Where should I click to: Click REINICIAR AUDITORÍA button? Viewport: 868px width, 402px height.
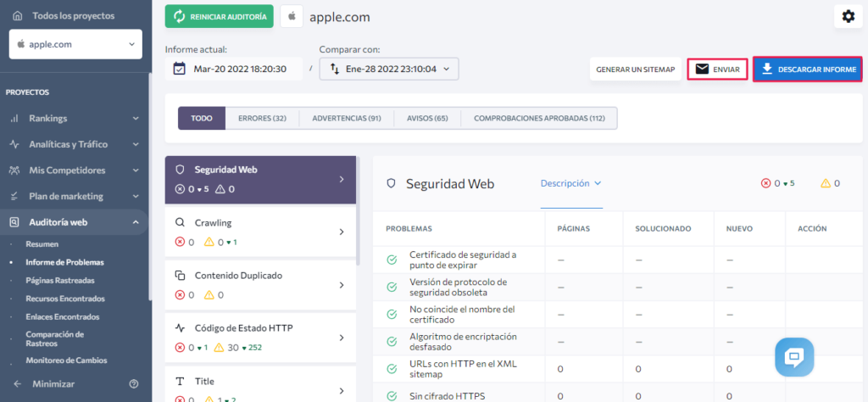[x=220, y=17]
